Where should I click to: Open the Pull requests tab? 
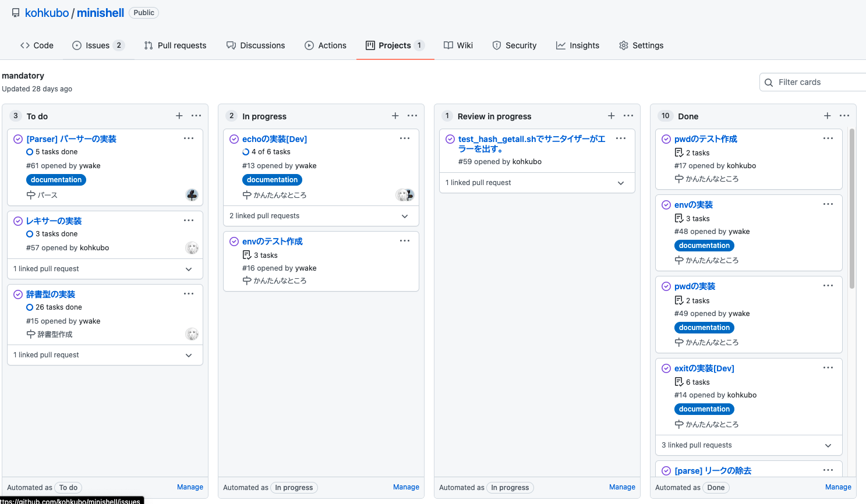175,45
